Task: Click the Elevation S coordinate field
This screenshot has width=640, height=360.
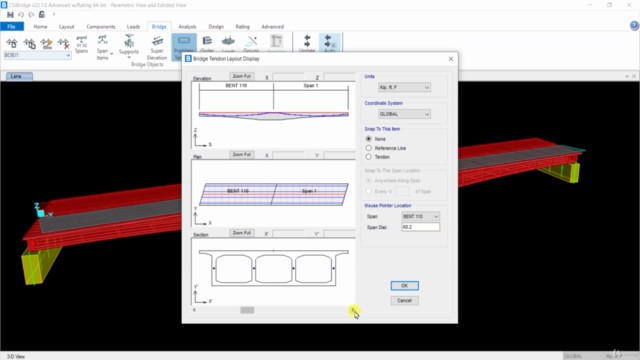Action: 288,77
